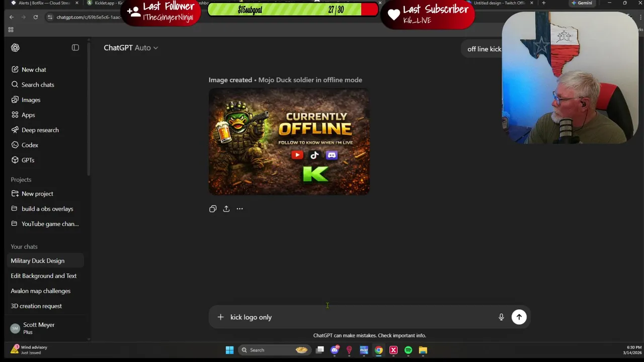The width and height of the screenshot is (644, 362).
Task: Collapse the Projects section header
Action: (x=21, y=179)
